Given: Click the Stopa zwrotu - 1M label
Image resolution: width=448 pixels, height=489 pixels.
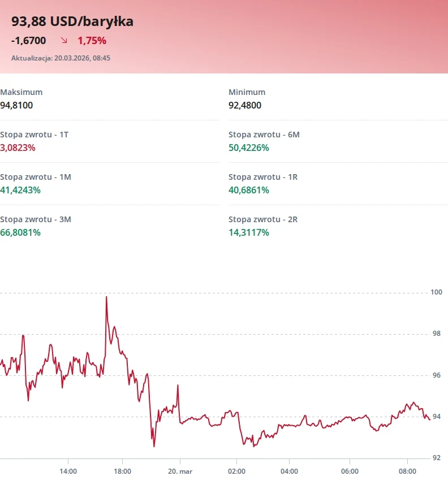Looking at the screenshot, I should (36, 177).
